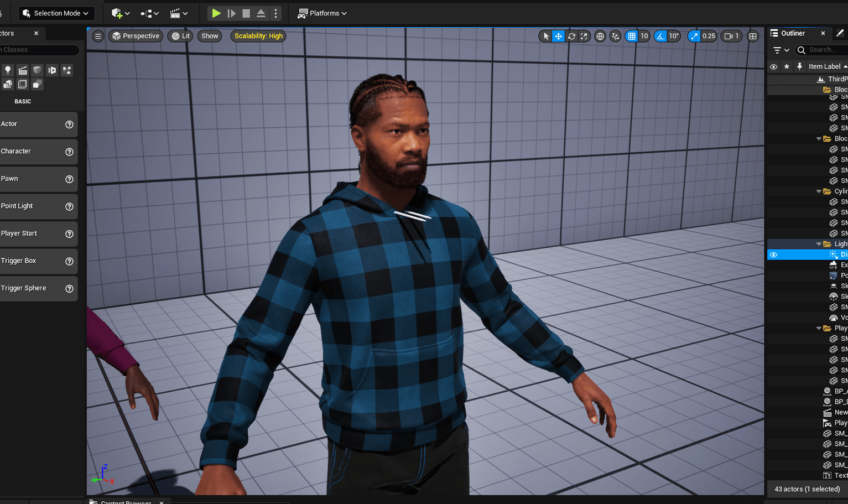Viewport: 848px width, 504px height.
Task: Select the Scale transform tool
Action: (x=584, y=36)
